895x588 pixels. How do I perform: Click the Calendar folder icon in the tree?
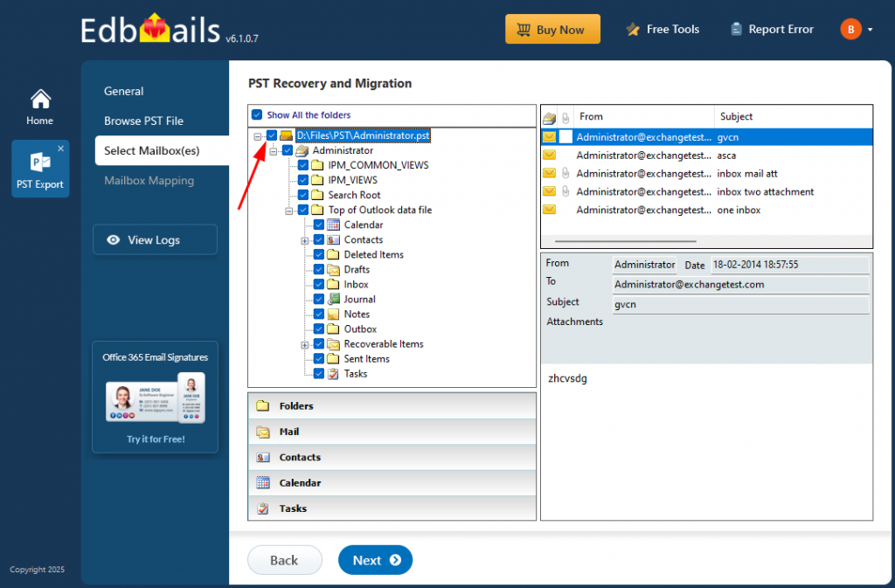[333, 225]
